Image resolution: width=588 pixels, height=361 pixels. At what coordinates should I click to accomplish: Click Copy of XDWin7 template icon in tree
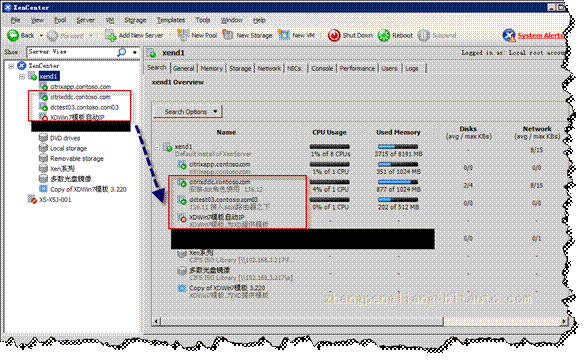coord(43,189)
